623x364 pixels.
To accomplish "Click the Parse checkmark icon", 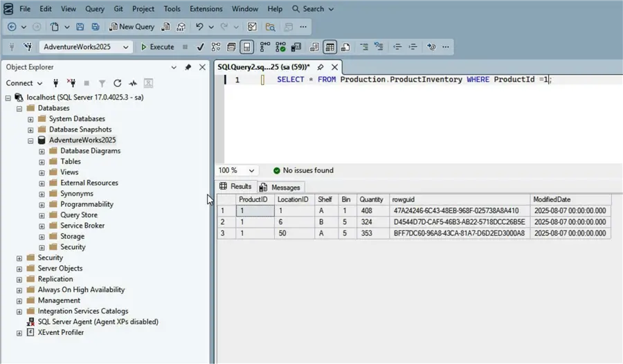I will click(201, 47).
